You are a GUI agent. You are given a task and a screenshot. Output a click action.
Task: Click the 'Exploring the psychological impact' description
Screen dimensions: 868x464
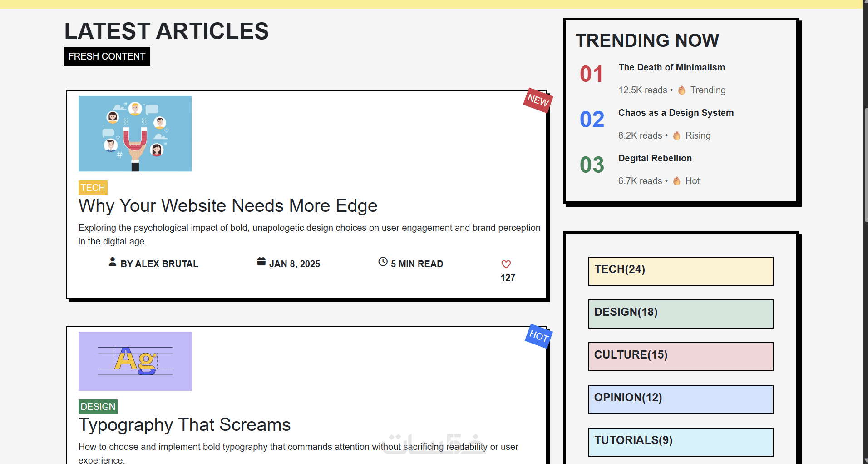309,234
